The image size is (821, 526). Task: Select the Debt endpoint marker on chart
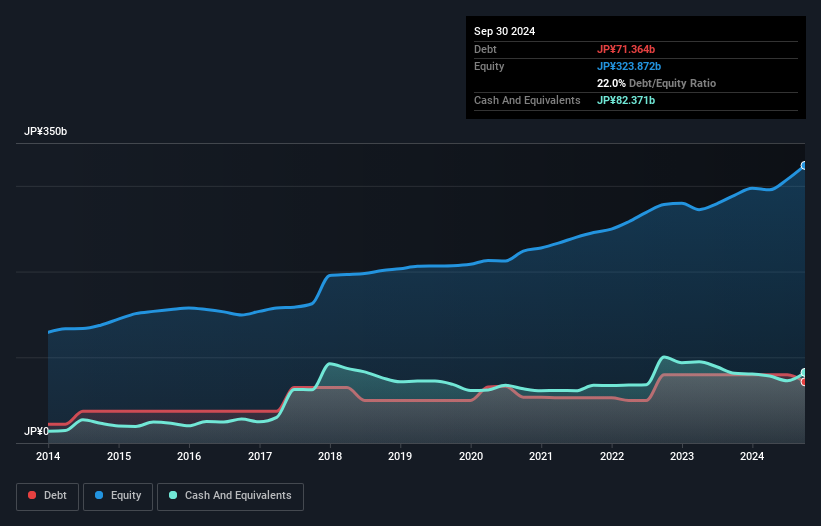click(x=804, y=382)
